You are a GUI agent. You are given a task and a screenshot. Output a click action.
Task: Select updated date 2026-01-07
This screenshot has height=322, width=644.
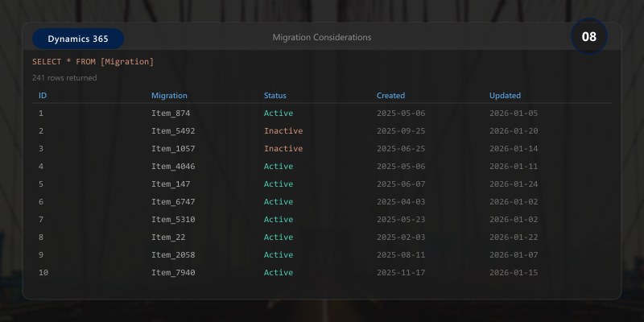[514, 254]
